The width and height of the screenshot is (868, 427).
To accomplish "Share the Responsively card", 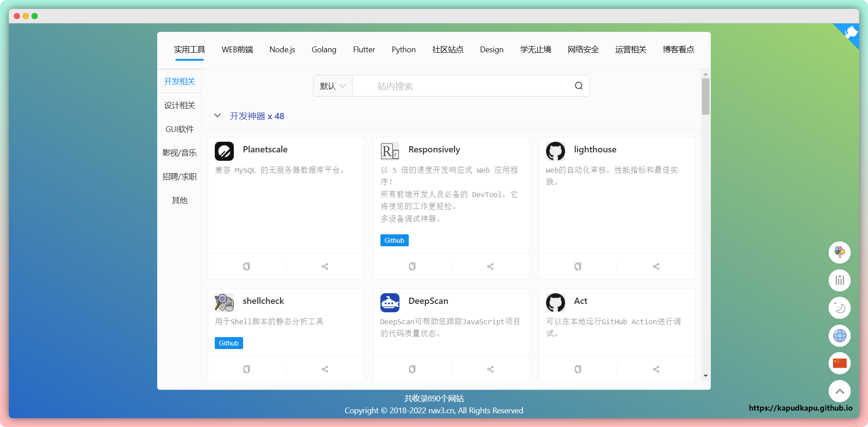I will [490, 266].
